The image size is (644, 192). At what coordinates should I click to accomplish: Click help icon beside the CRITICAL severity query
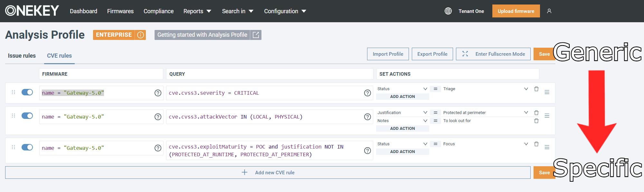(x=367, y=93)
